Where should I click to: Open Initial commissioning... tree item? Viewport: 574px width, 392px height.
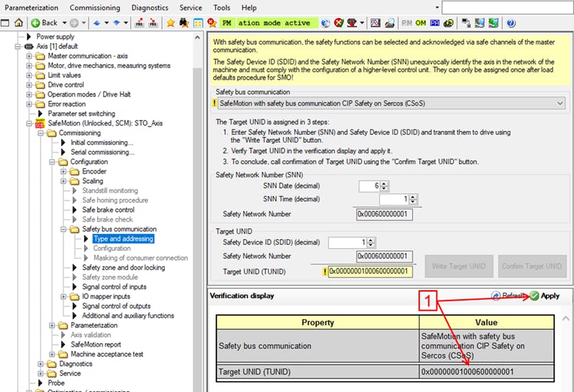tap(102, 142)
